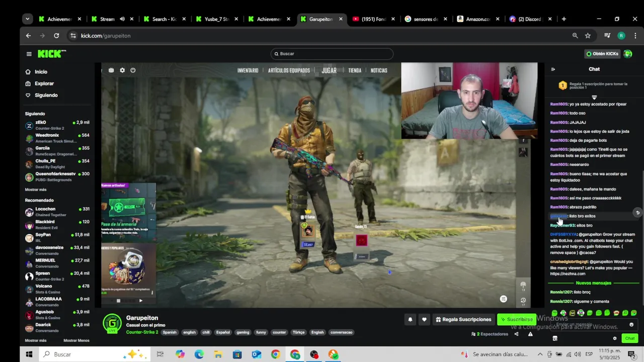Reload the Kick page
The image size is (644, 362).
[x=56, y=36]
